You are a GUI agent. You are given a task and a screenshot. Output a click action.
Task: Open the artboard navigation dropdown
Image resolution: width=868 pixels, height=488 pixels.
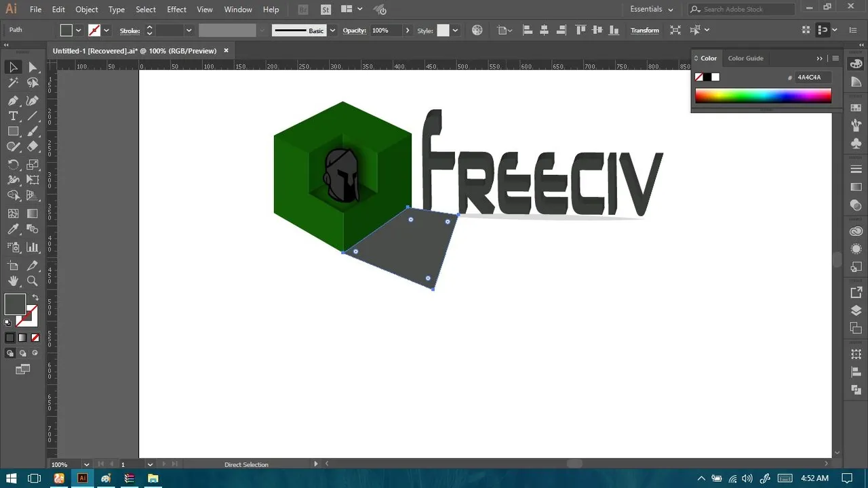(x=150, y=464)
